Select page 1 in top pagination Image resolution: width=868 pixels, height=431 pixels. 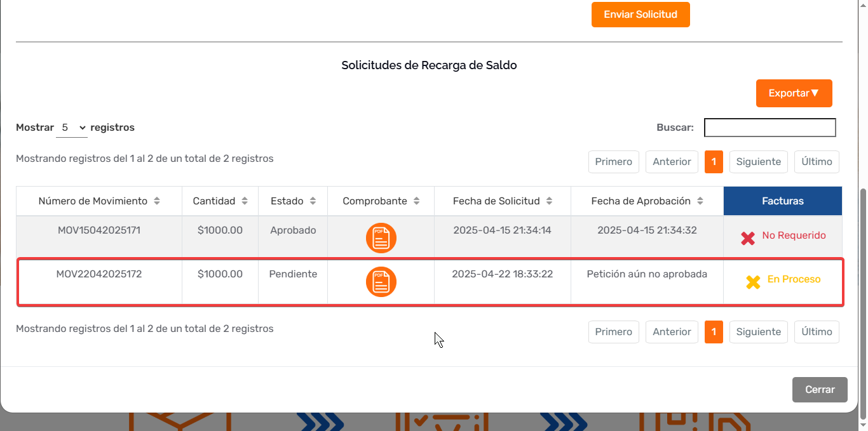pos(714,162)
